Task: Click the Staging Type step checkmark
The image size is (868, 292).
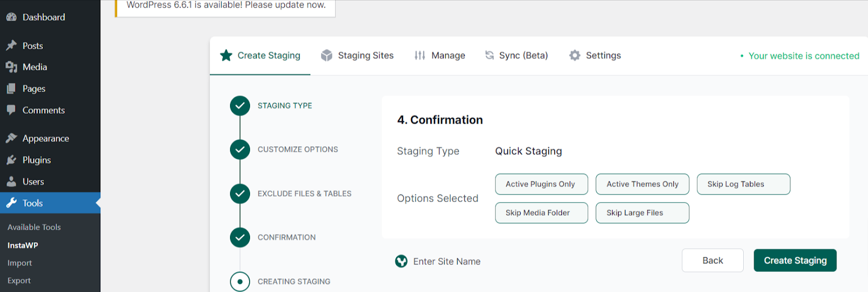Action: click(x=240, y=106)
